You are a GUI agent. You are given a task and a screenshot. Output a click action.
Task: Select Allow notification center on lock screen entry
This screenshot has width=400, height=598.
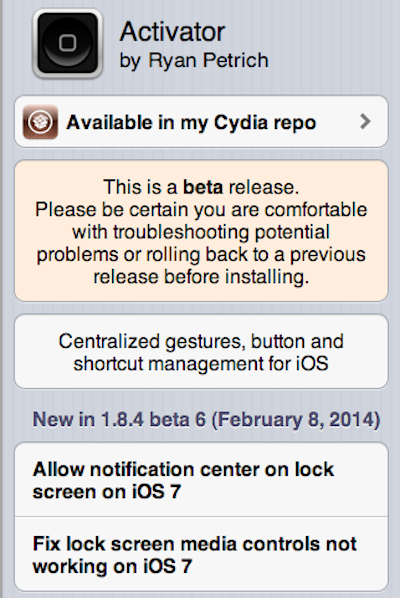click(201, 480)
